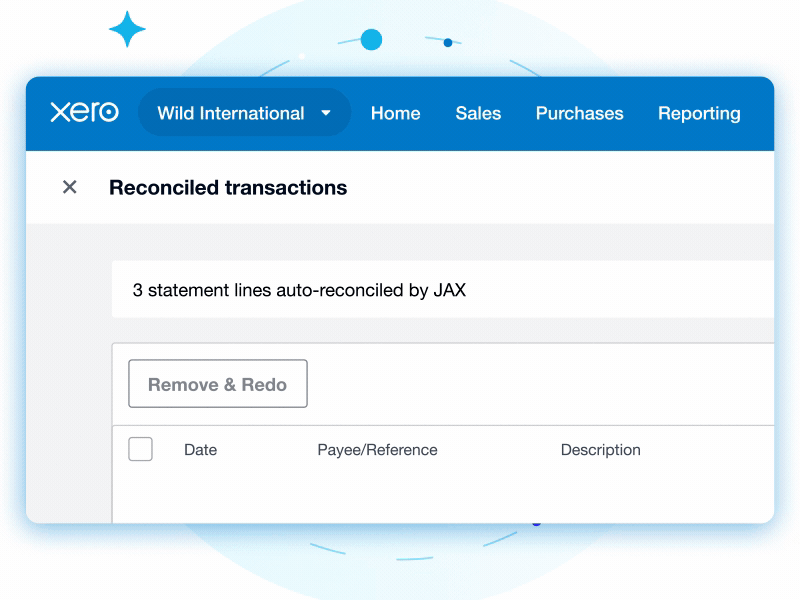Click the Reconciled transactions heading
Image resolution: width=800 pixels, height=600 pixels.
[228, 187]
